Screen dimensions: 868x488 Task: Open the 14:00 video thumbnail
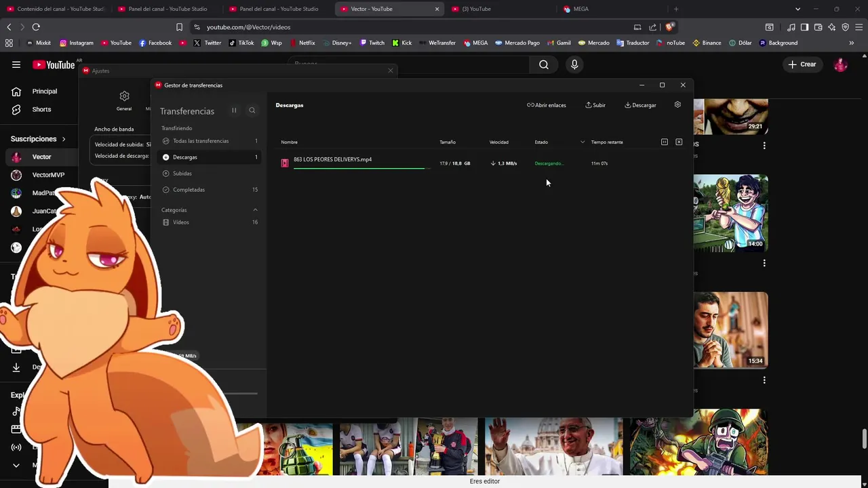730,213
